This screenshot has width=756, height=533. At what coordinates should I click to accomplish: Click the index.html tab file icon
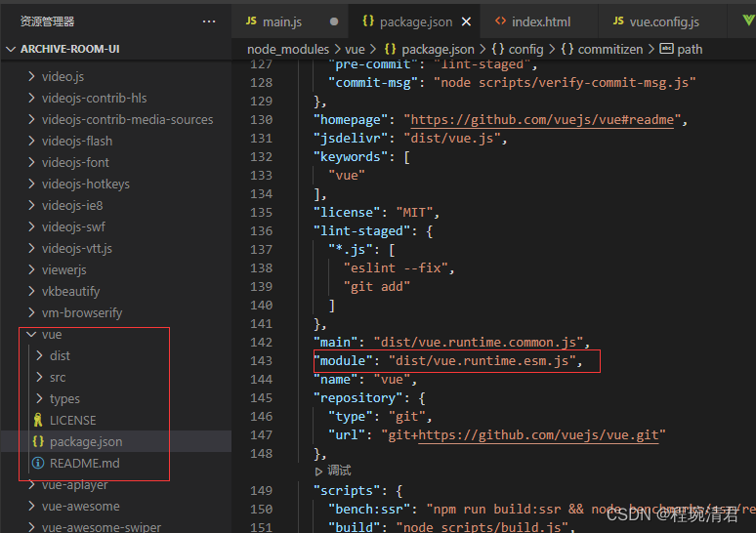click(501, 21)
